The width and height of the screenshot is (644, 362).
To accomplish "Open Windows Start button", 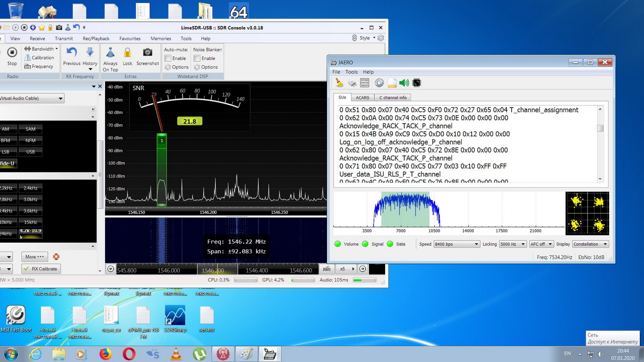I will click(x=11, y=354).
